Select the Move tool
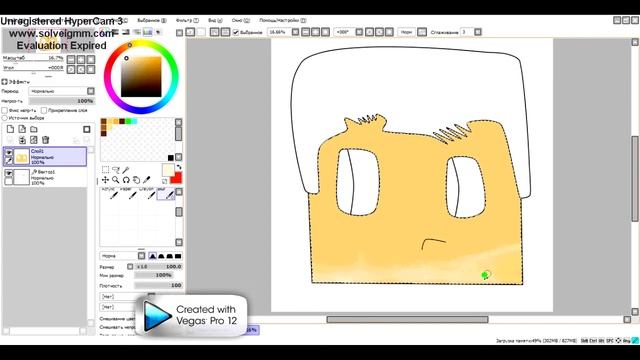Image resolution: width=640 pixels, height=360 pixels. [x=105, y=180]
